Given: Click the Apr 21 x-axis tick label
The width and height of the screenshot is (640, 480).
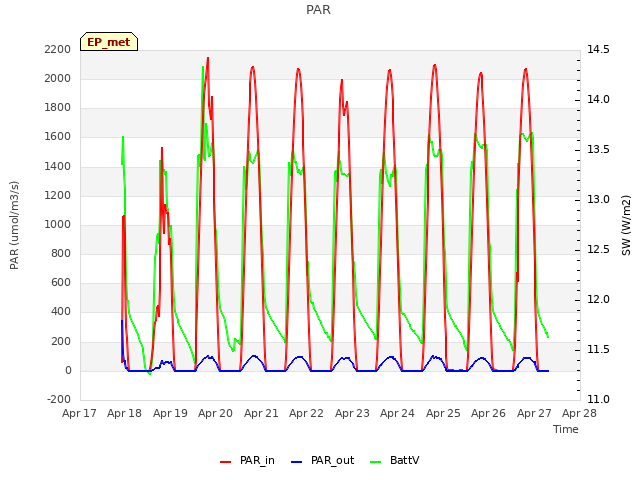Looking at the screenshot, I should coord(261,413).
